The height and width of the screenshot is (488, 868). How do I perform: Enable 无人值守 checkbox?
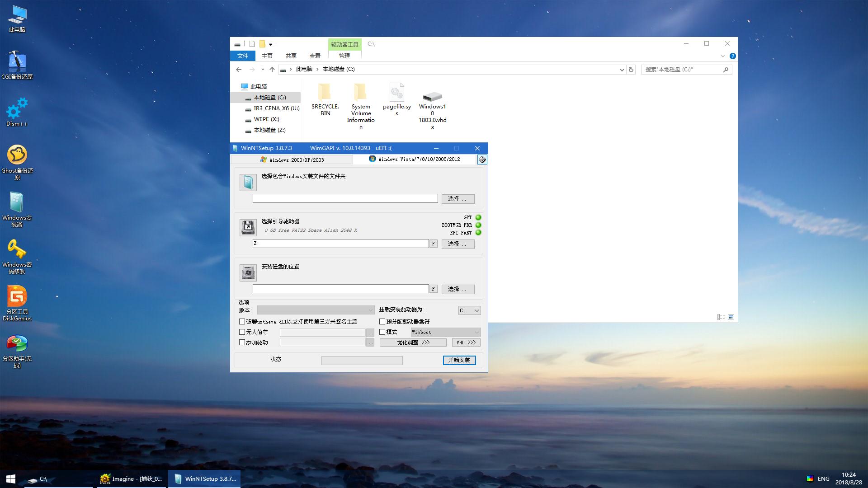pyautogui.click(x=242, y=332)
